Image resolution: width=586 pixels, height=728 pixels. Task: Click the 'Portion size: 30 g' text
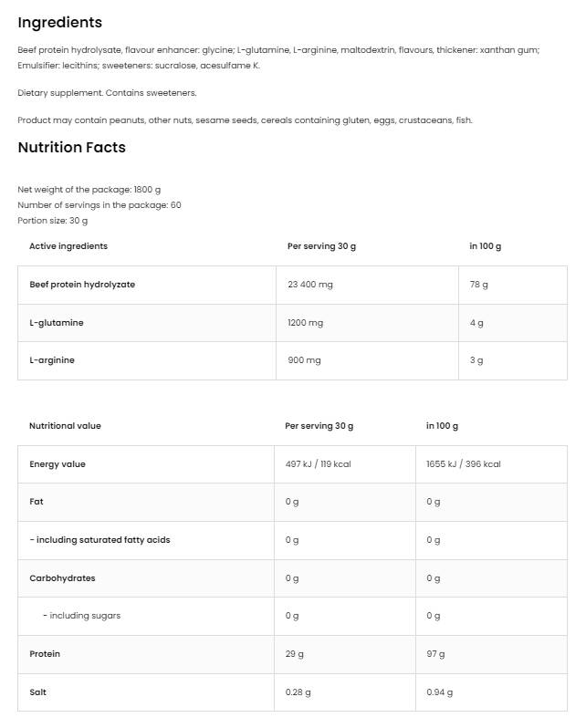(53, 221)
